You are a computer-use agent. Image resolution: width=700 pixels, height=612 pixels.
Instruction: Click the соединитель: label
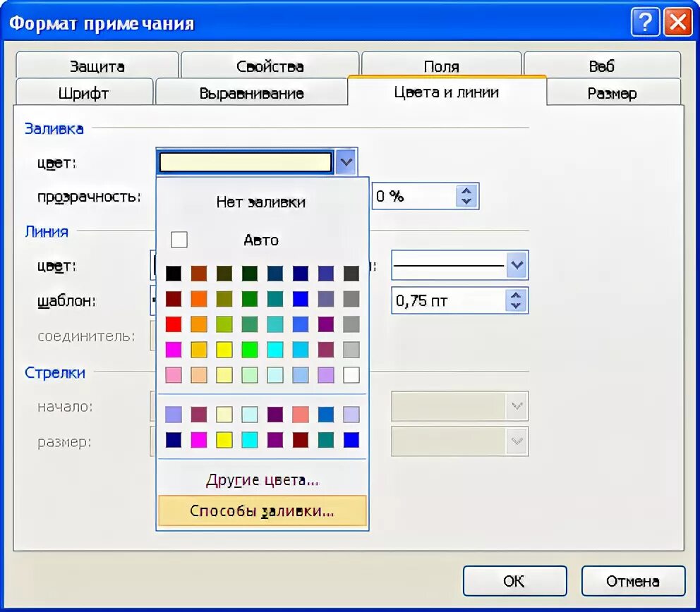pyautogui.click(x=87, y=336)
